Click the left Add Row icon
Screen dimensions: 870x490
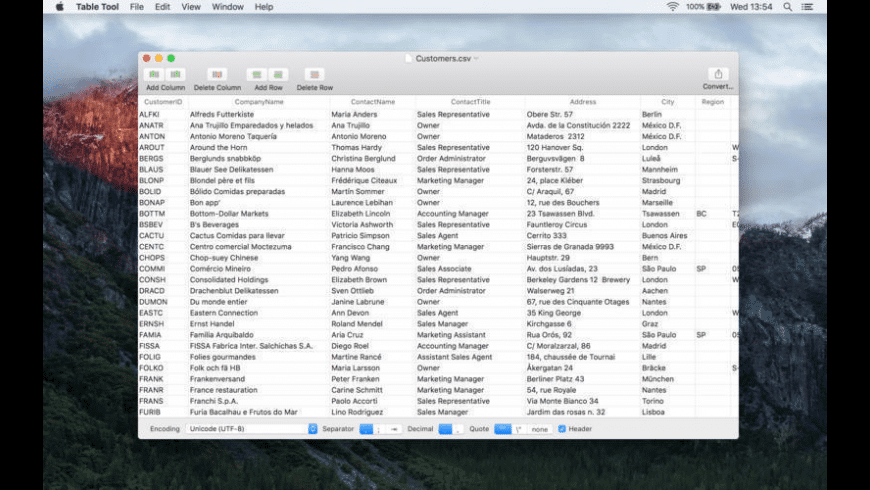point(257,75)
